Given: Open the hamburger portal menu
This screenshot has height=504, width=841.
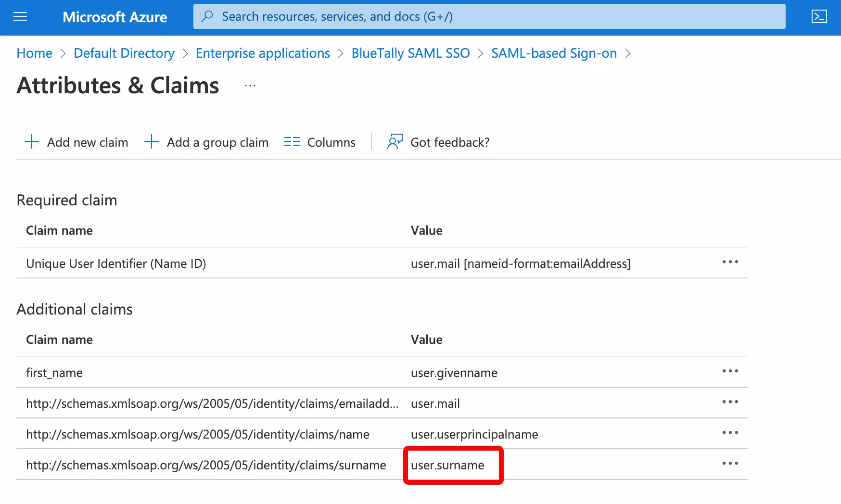Looking at the screenshot, I should (20, 17).
